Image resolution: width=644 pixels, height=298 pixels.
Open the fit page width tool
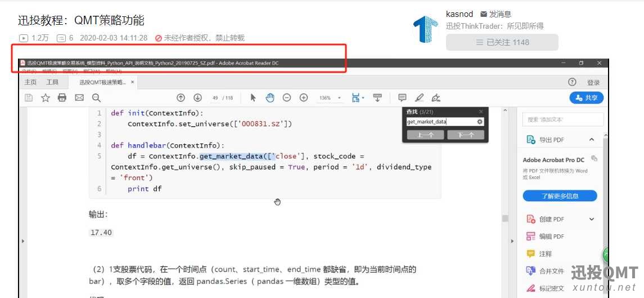(357, 98)
